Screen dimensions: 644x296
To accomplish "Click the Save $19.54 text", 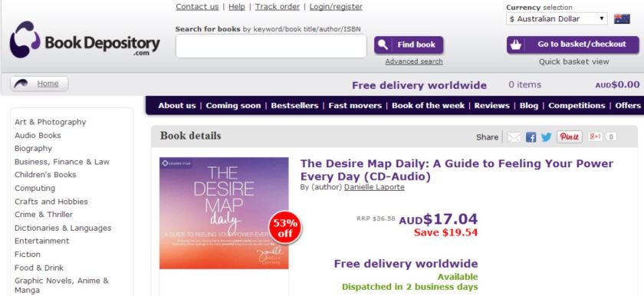I will (x=445, y=233).
